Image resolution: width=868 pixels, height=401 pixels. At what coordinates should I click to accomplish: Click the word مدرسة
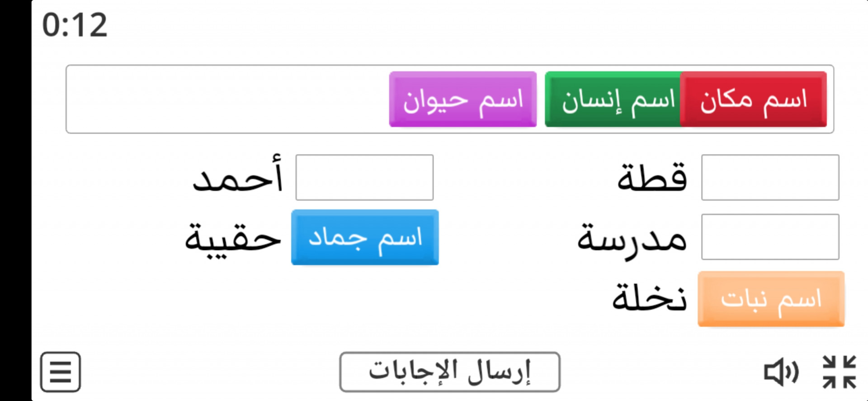tap(632, 239)
